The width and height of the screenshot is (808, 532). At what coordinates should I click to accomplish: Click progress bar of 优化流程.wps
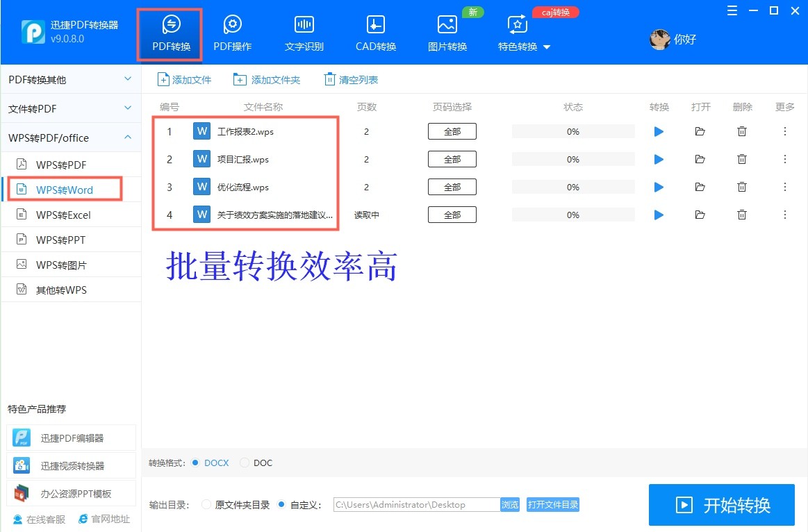(573, 187)
